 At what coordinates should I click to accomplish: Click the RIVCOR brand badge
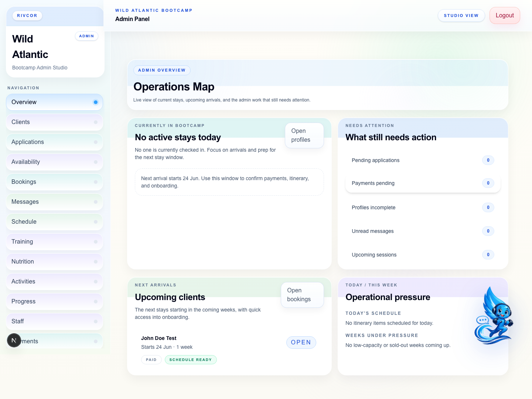point(27,16)
